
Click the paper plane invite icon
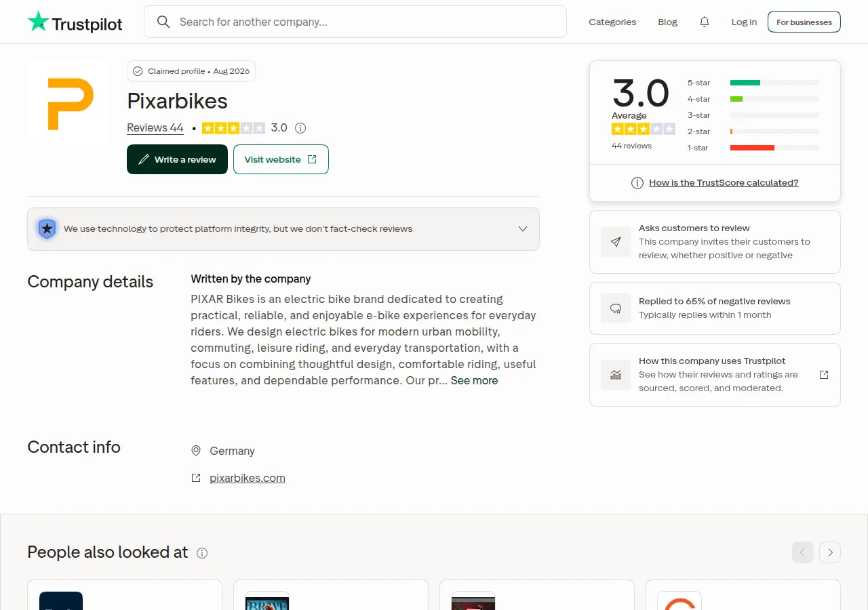click(616, 242)
